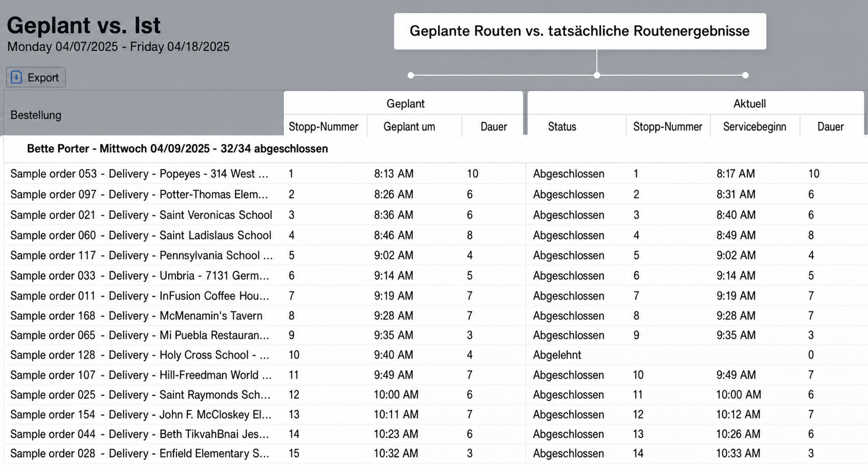Screen dimensions: 868x472
Task: Click planned time 10:00 AM
Action: coord(396,394)
